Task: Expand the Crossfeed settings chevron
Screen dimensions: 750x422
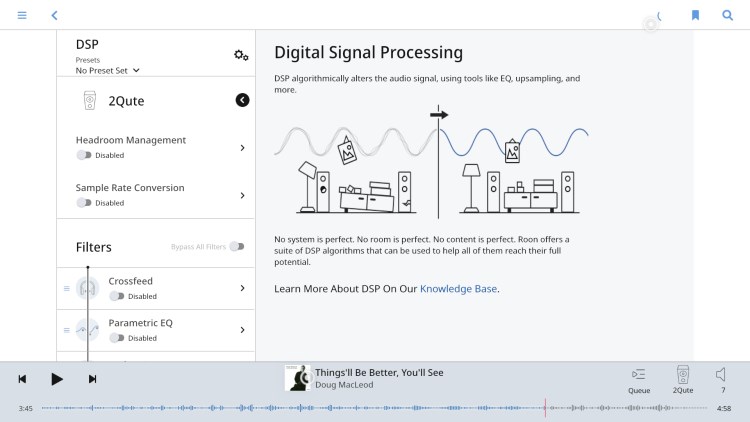Action: click(x=243, y=288)
